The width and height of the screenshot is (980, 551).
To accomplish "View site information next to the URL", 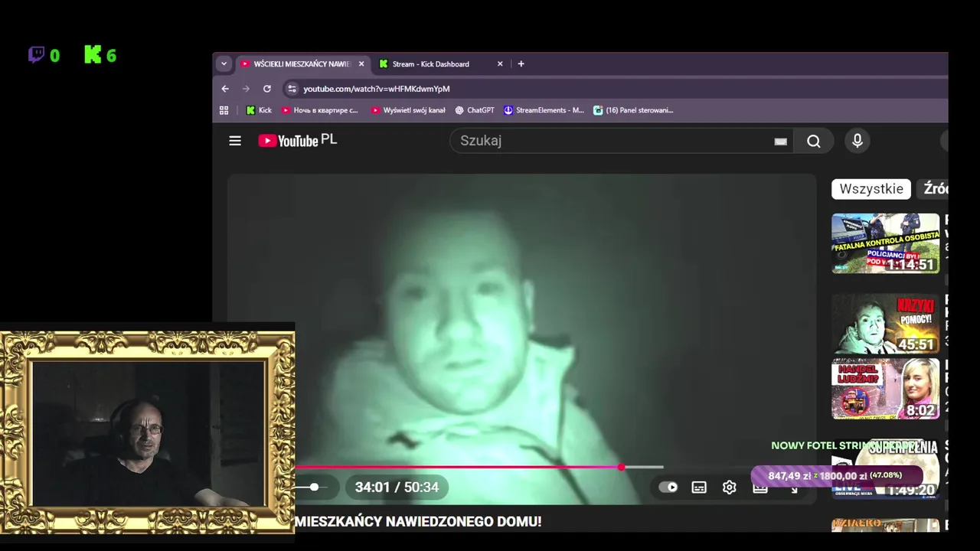I will tap(292, 89).
